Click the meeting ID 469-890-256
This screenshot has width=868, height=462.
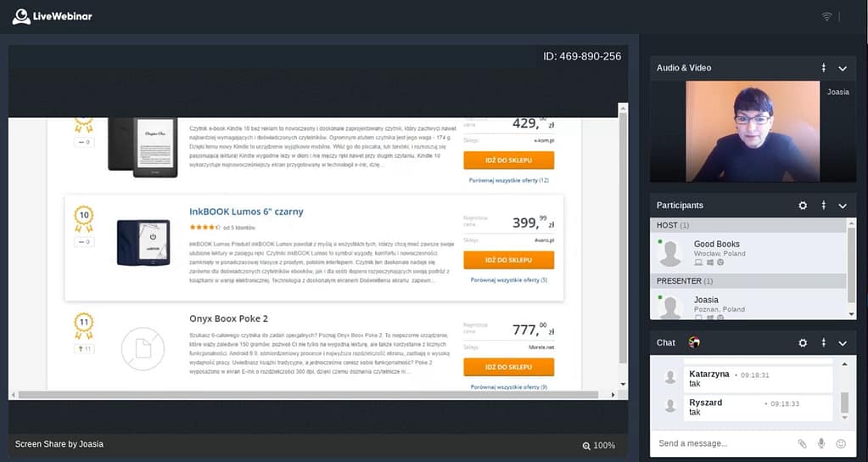click(x=582, y=57)
